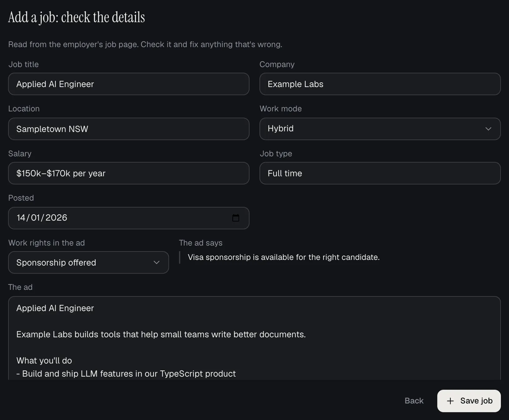Click the quoted text about visa sponsorship
The width and height of the screenshot is (509, 420).
point(284,257)
